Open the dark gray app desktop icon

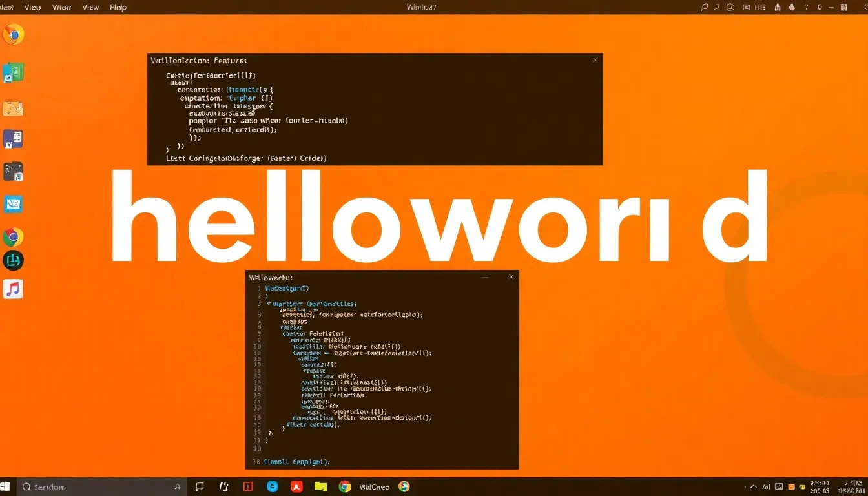point(14,171)
